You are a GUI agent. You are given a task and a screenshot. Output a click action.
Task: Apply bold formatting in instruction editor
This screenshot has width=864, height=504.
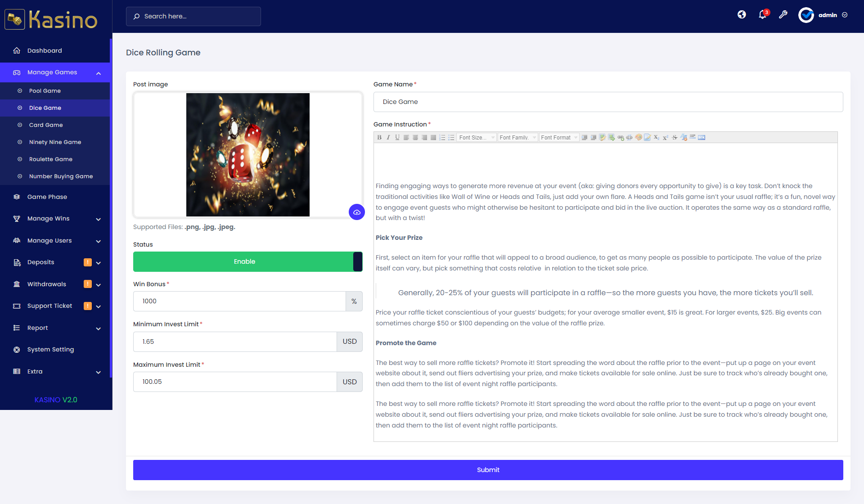click(x=379, y=137)
